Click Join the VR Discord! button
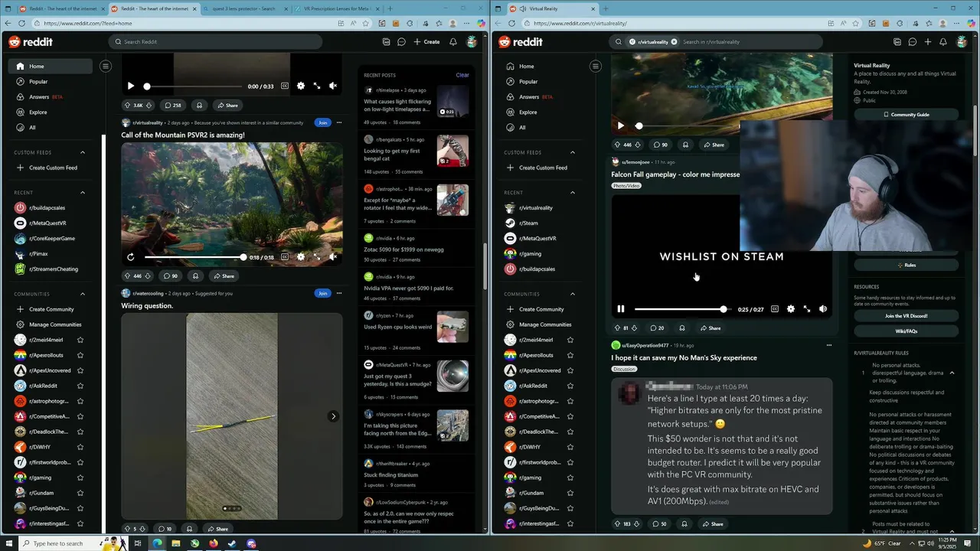The width and height of the screenshot is (980, 551). point(906,316)
